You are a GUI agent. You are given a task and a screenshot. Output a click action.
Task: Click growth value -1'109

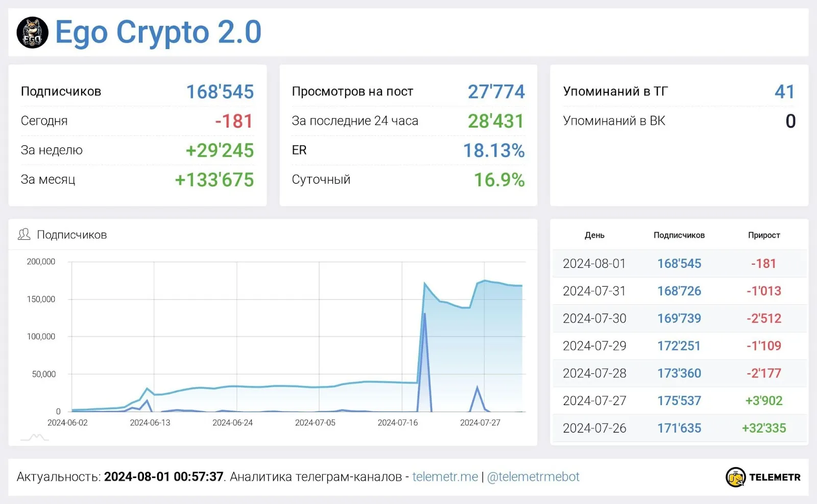(764, 346)
